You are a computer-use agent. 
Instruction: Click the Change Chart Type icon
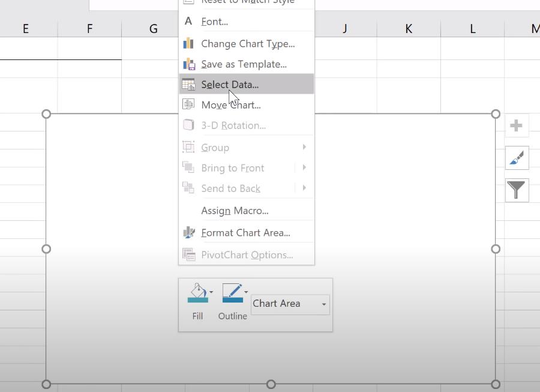[x=188, y=44]
